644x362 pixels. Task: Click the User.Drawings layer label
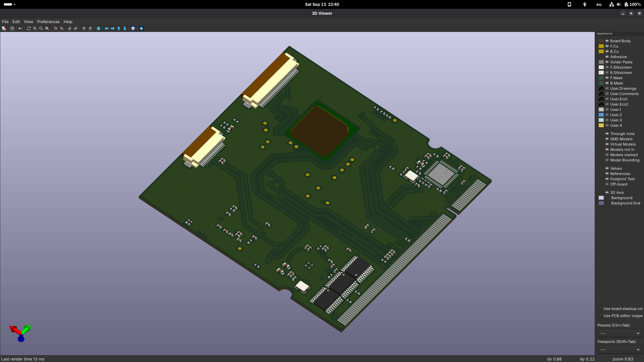point(623,88)
